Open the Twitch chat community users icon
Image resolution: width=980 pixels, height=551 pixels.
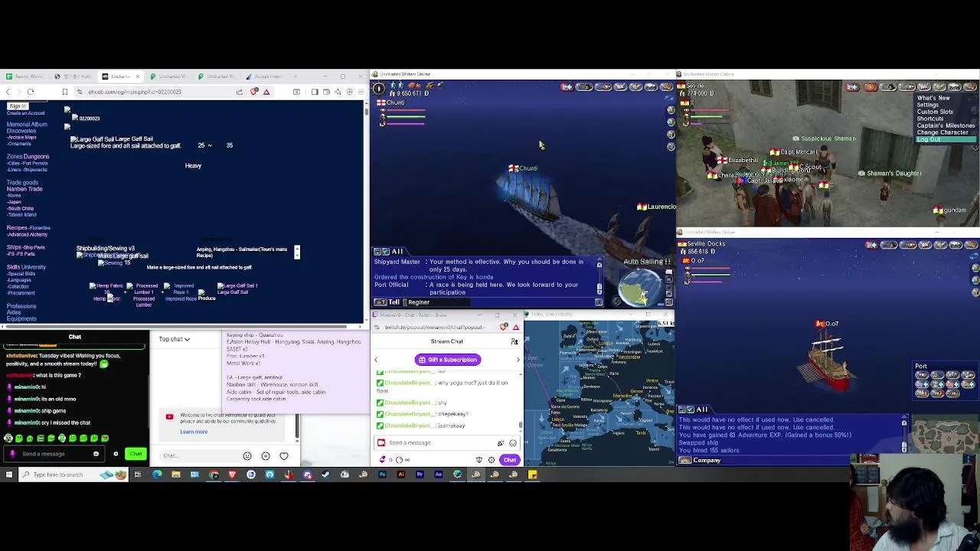point(514,341)
